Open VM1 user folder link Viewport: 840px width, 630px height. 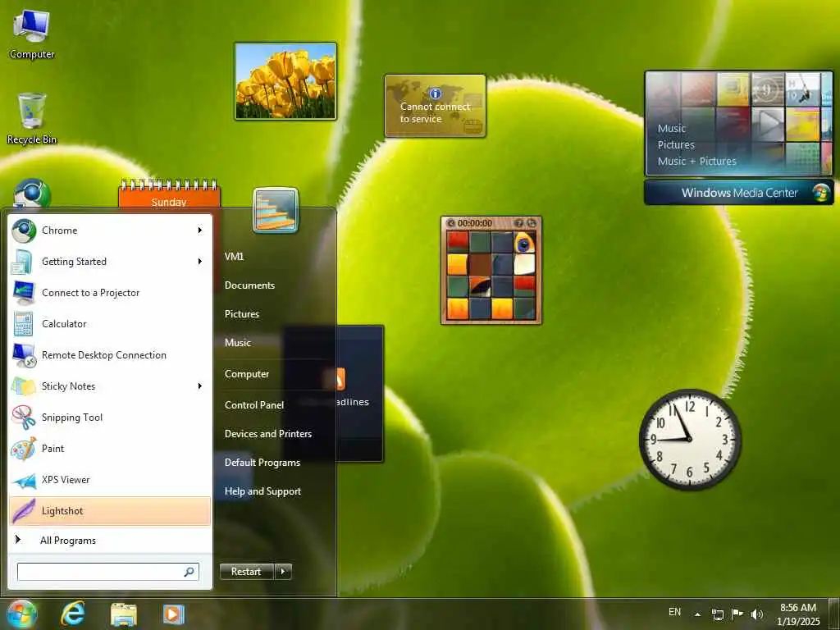point(234,257)
